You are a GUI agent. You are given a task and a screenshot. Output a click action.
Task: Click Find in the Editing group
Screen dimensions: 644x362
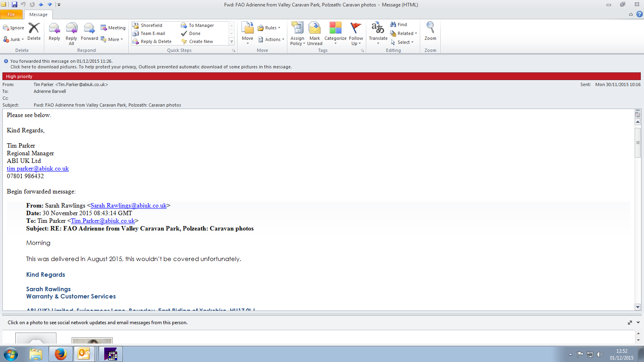pyautogui.click(x=398, y=25)
